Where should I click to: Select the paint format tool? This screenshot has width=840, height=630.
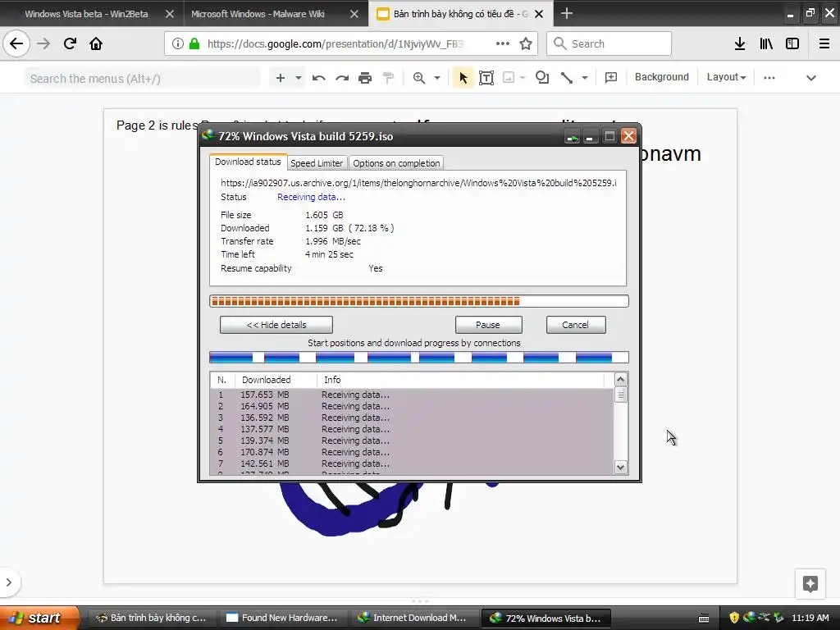tap(388, 78)
